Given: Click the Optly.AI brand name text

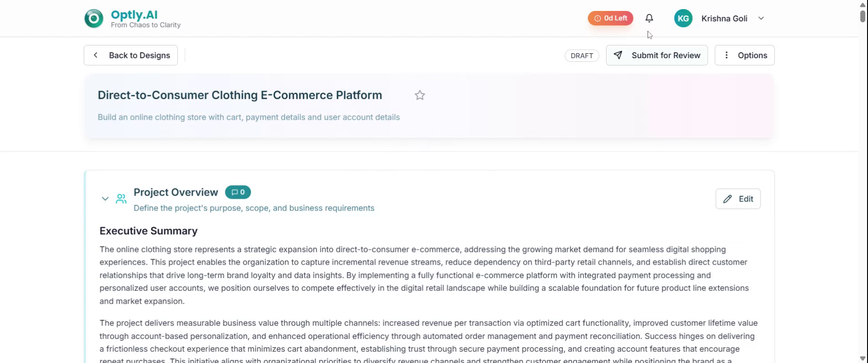Looking at the screenshot, I should click(x=134, y=15).
